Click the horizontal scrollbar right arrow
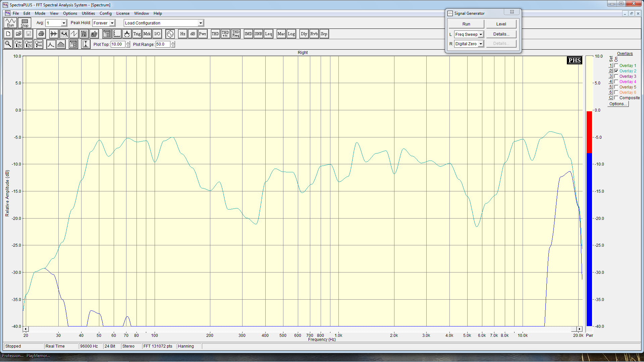 (580, 329)
